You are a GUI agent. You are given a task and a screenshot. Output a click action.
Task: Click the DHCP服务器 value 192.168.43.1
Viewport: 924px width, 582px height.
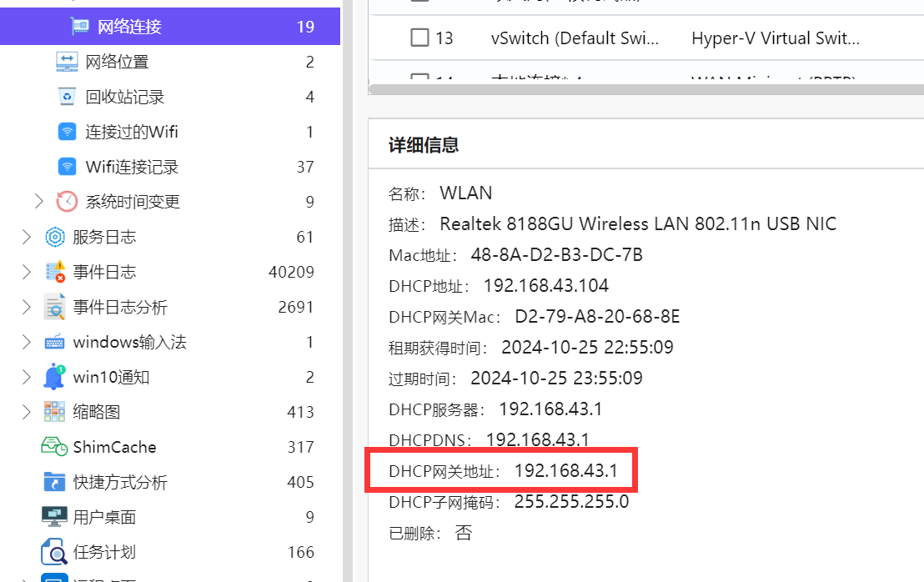(x=550, y=409)
